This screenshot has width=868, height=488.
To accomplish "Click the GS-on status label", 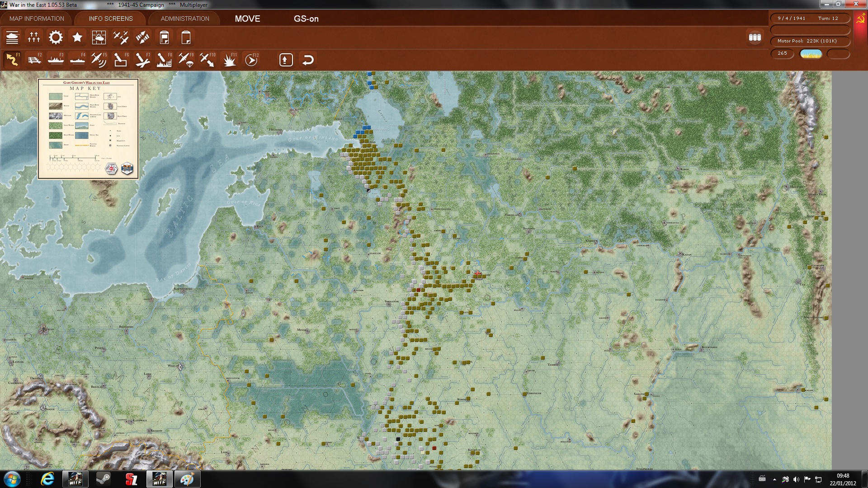I will click(x=306, y=19).
